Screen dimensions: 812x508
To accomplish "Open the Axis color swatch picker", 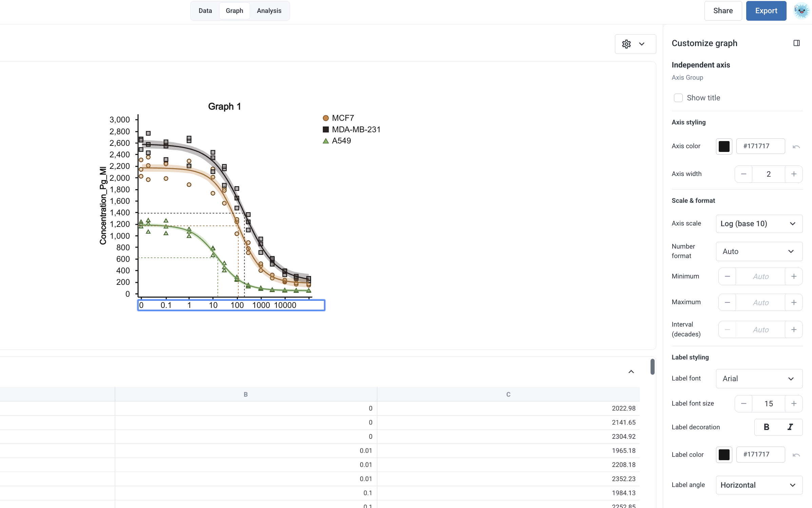I will (x=724, y=146).
